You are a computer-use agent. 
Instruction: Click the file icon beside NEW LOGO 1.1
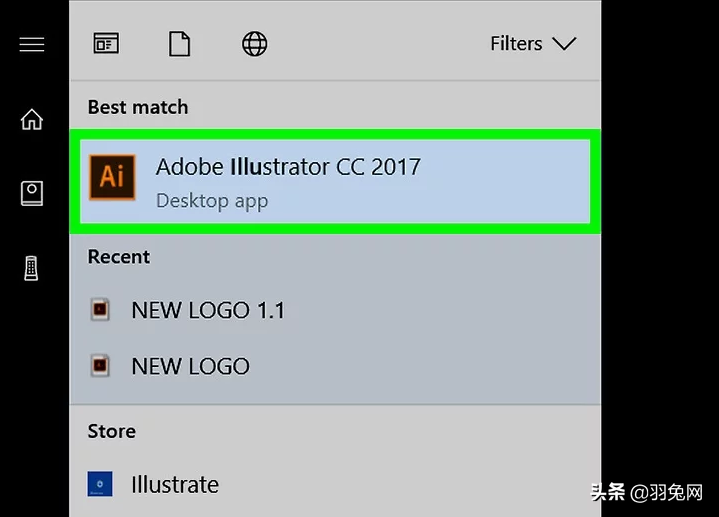click(x=99, y=310)
